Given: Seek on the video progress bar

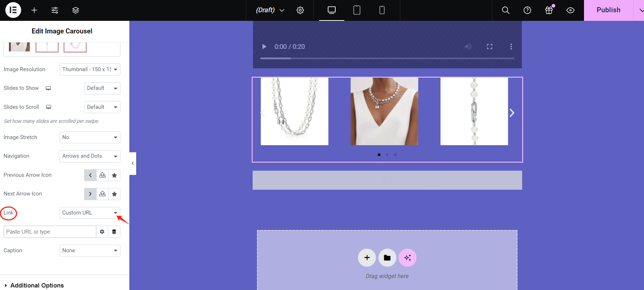Looking at the screenshot, I should pos(387,58).
